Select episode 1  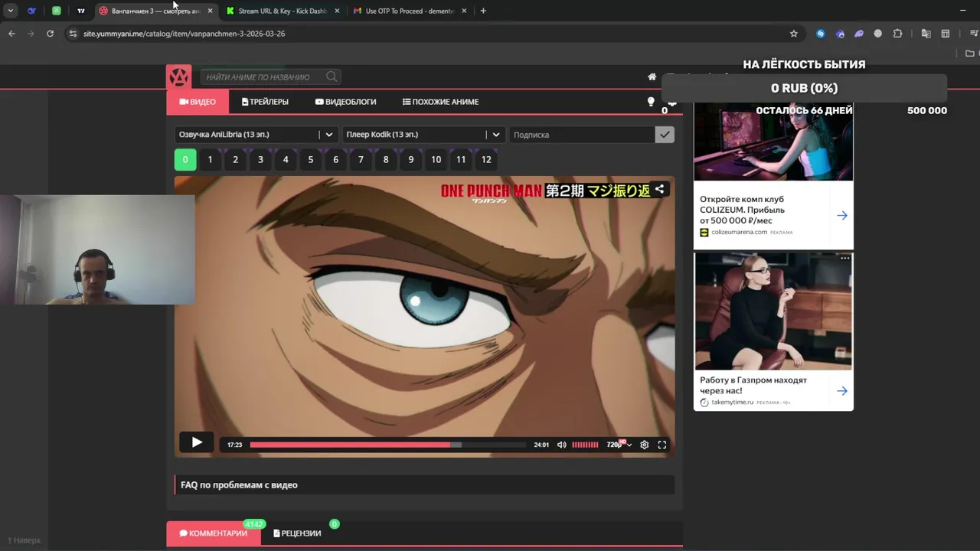210,159
